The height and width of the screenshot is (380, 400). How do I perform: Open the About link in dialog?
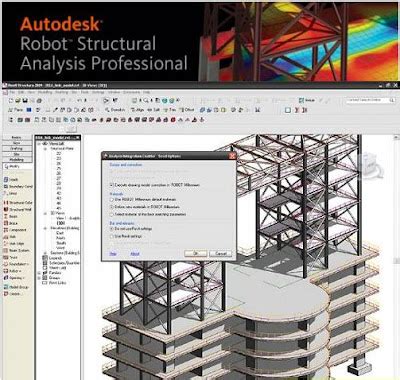135,254
